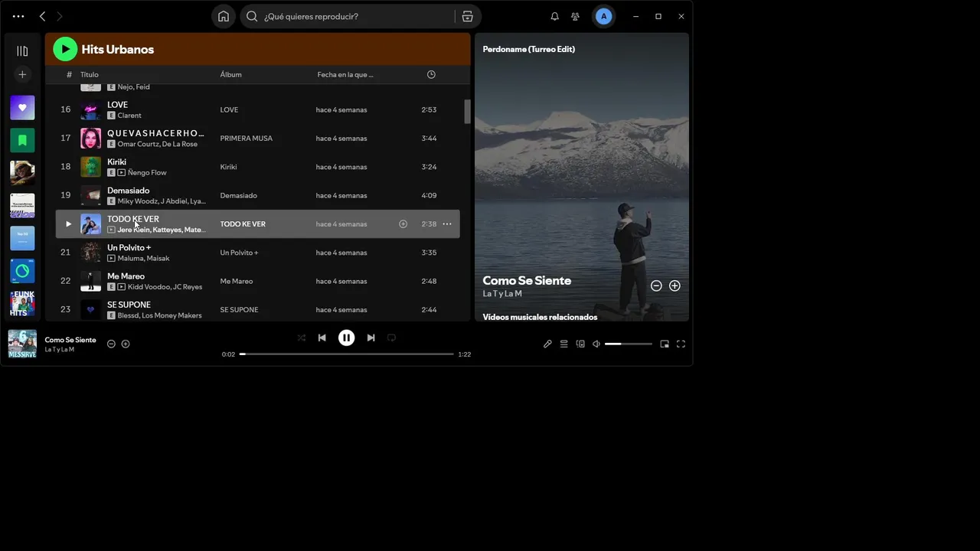Open the TODO KE VER album link
This screenshot has width=980, height=551.
point(243,224)
